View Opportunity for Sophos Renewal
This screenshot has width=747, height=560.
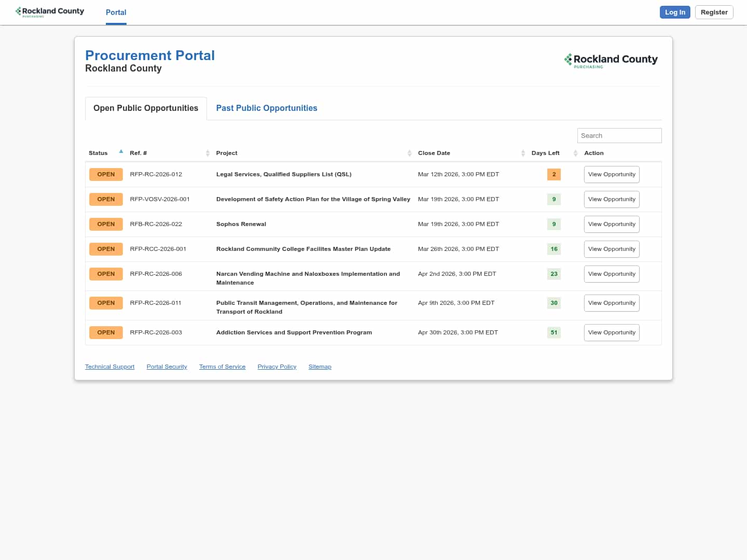point(611,224)
